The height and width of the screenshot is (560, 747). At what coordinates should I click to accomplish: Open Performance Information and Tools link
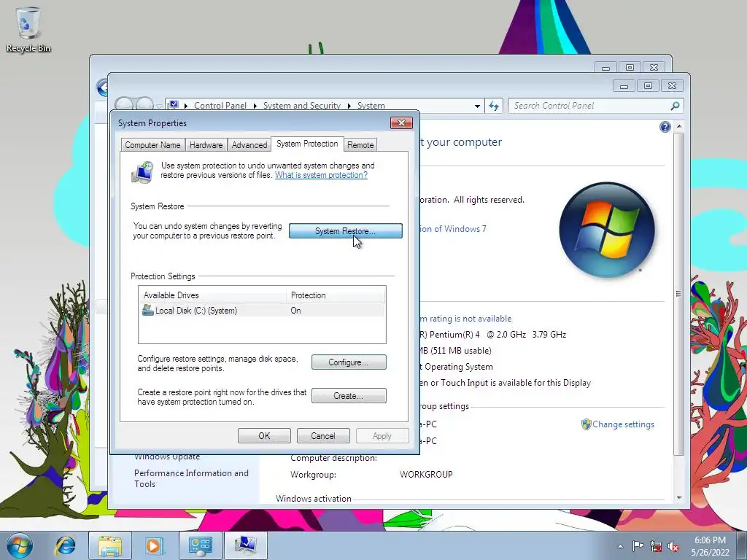click(191, 478)
